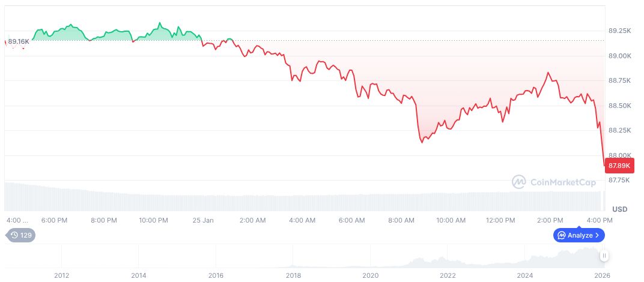Click the 89.25K price axis label
Viewport: 644px width, 282px height.
(x=619, y=31)
